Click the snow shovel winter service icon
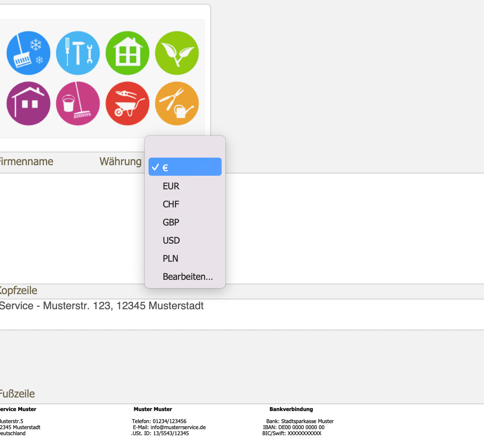This screenshot has height=448, width=484. (x=28, y=53)
